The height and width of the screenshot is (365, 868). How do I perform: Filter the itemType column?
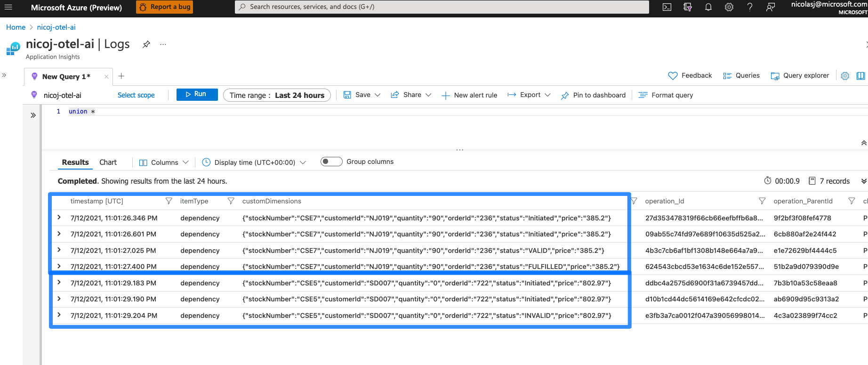pos(231,201)
